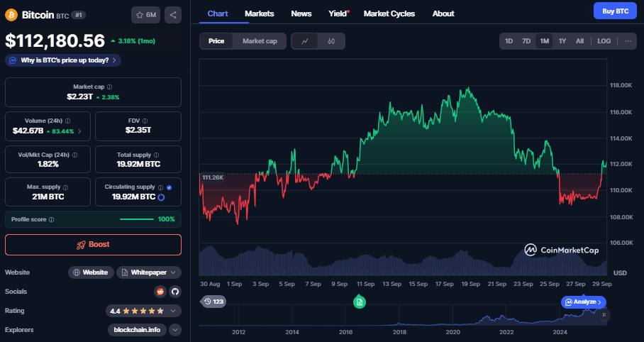Click the circulating supply progress ring
The image size is (644, 342).
coord(162,197)
